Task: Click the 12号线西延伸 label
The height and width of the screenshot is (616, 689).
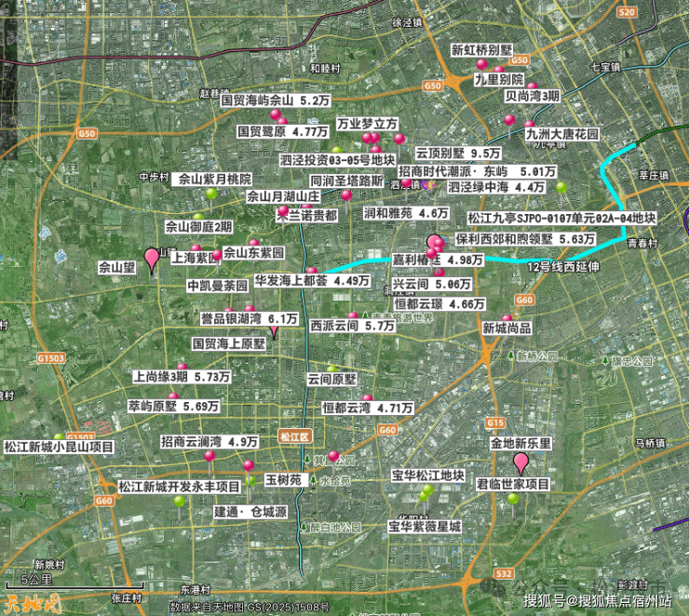Action: coord(563,267)
